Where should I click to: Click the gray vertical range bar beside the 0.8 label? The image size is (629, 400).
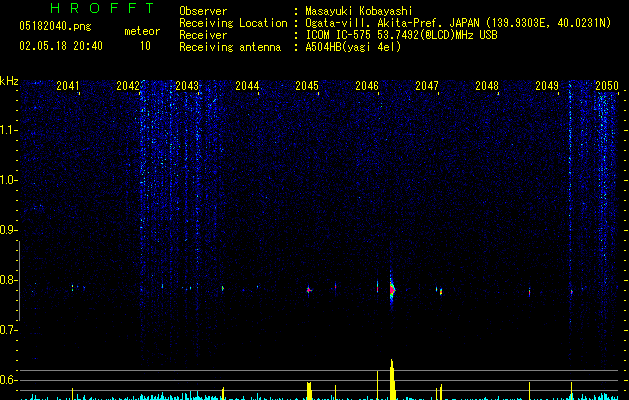(19, 280)
